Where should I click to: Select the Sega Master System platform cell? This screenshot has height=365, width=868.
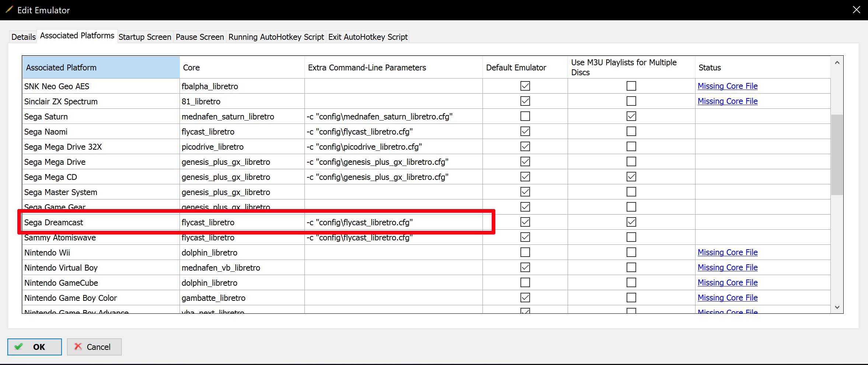pos(101,192)
